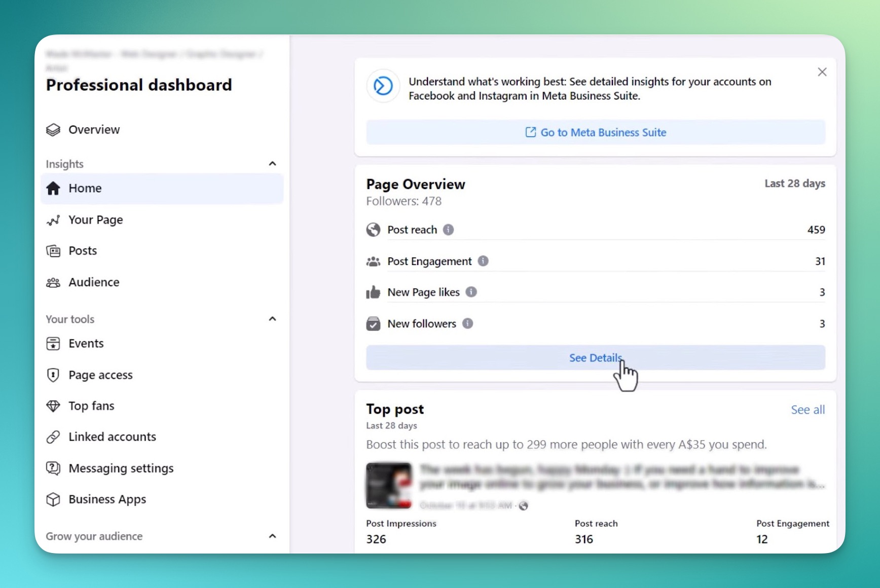
Task: Click the Home icon under Insights
Action: (x=54, y=188)
